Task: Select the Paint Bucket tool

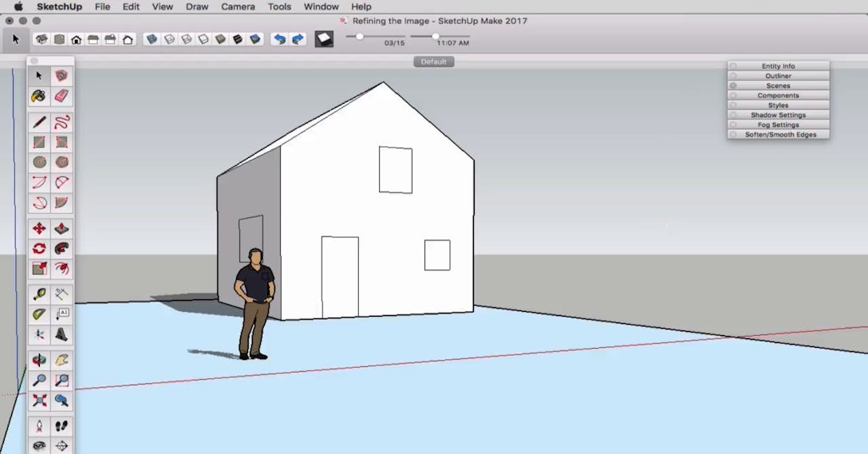Action: [x=38, y=96]
